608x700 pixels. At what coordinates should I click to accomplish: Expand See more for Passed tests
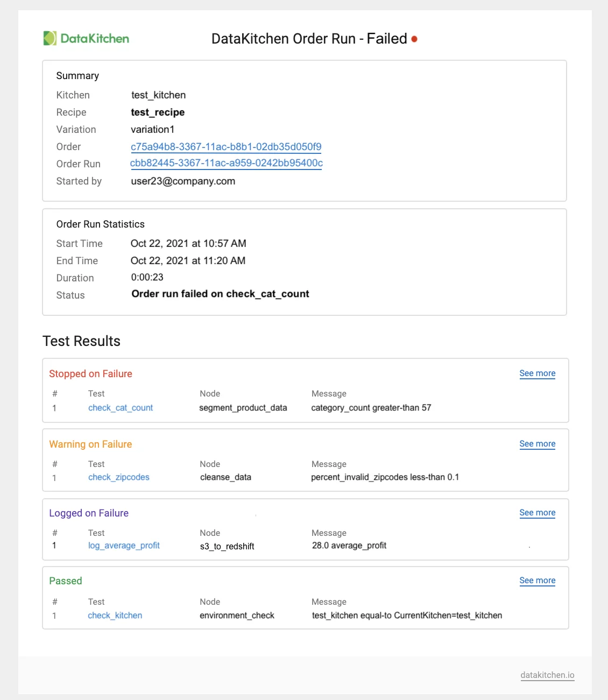(x=537, y=581)
